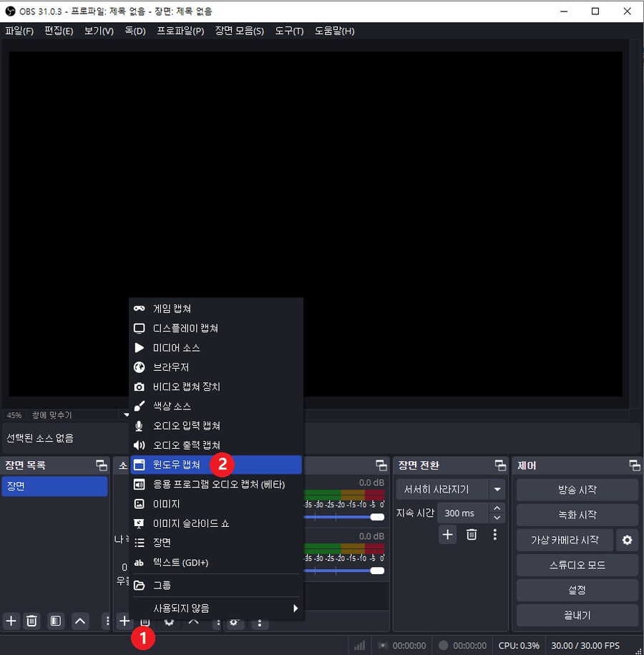Open the 도구(T) menu
This screenshot has height=655, width=644.
[289, 31]
